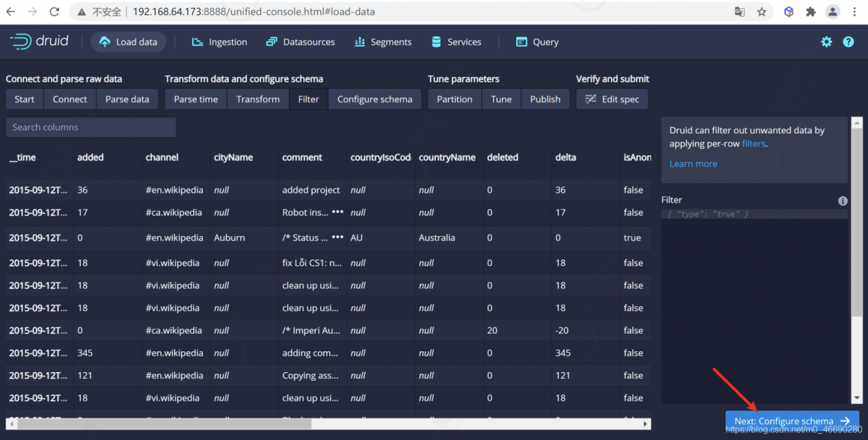Click the table horizontal scrollbar thumb
This screenshot has width=868, height=440.
[164, 424]
